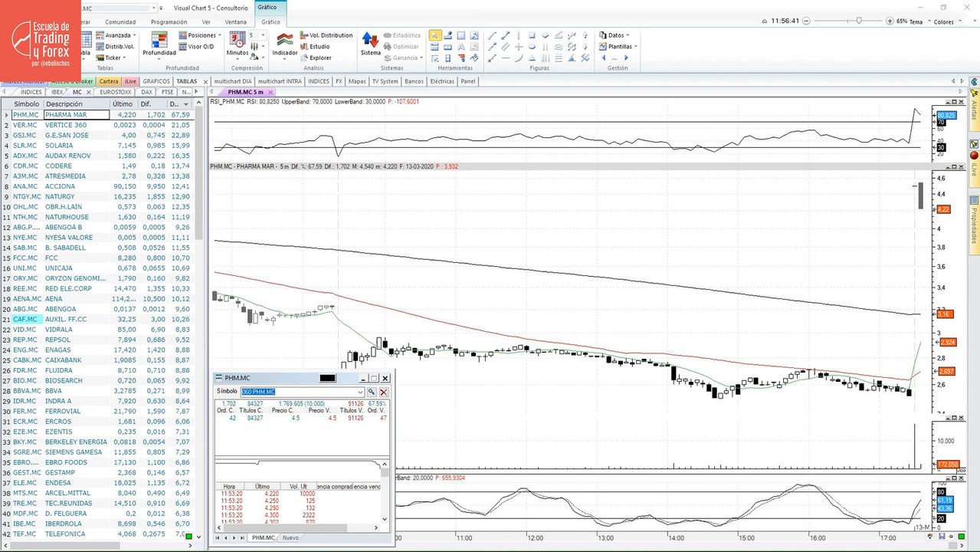980x552 pixels.
Task: Go to first sheet arrow in PHM.MC window
Action: coord(218,538)
